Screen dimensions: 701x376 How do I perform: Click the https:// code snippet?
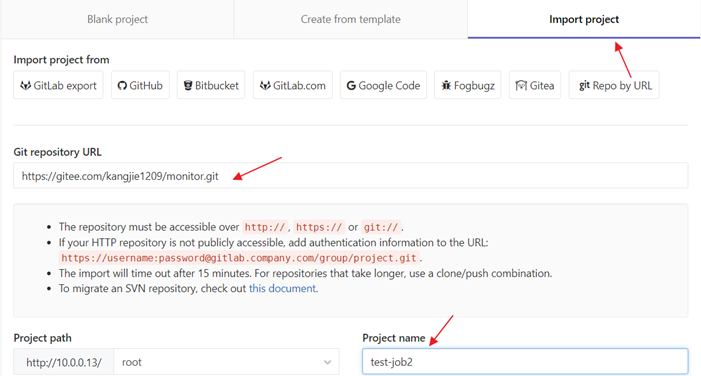point(319,227)
